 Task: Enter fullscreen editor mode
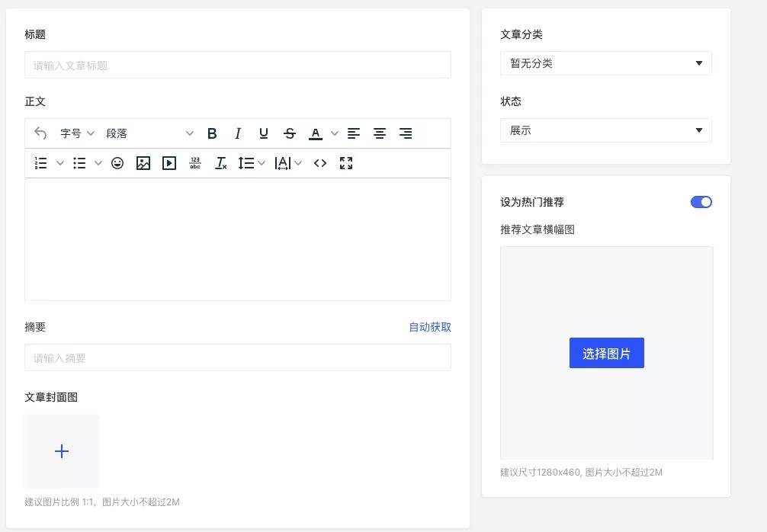coord(346,163)
